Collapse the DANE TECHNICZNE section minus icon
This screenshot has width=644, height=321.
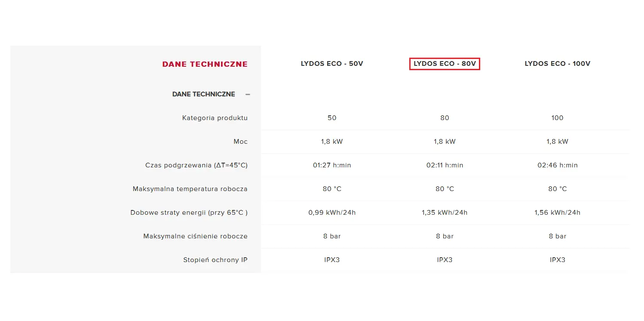tap(248, 94)
